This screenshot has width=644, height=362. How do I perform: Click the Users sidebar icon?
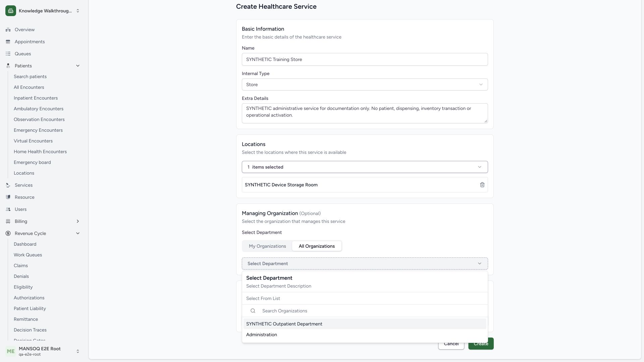pos(8,209)
